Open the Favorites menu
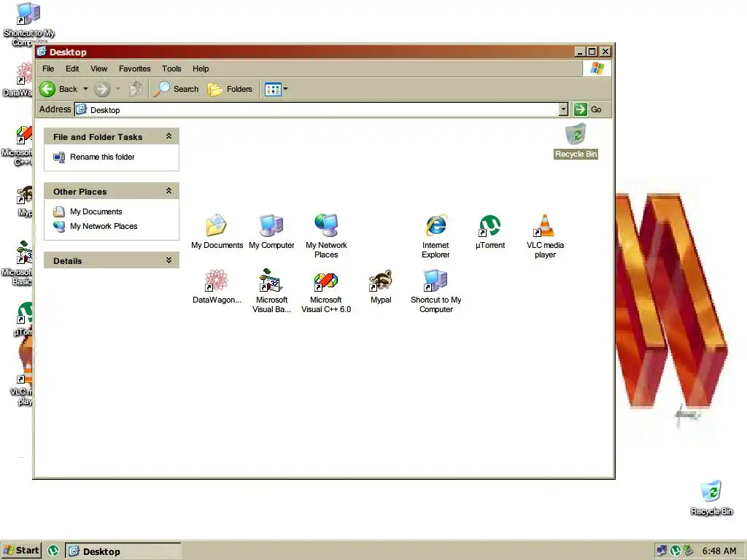 point(135,69)
